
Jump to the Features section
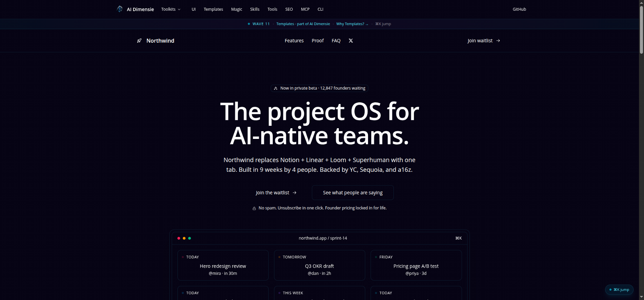tap(294, 41)
